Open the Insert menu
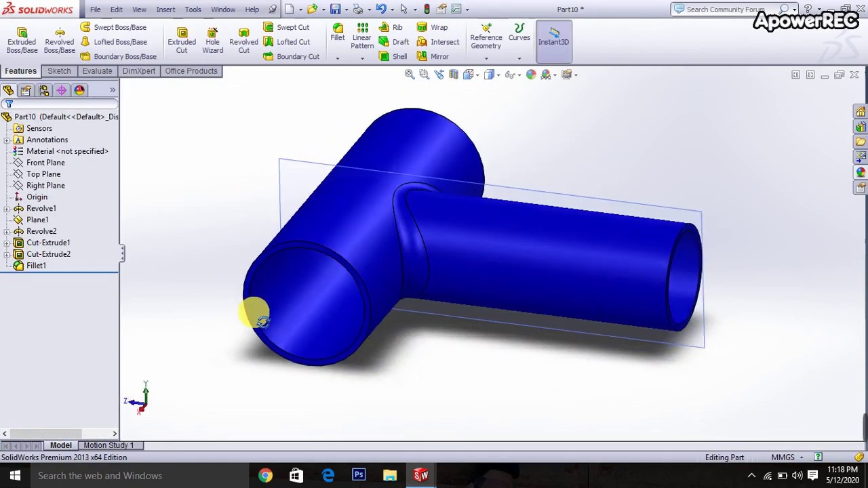Screen dimensions: 868x488 pos(165,9)
